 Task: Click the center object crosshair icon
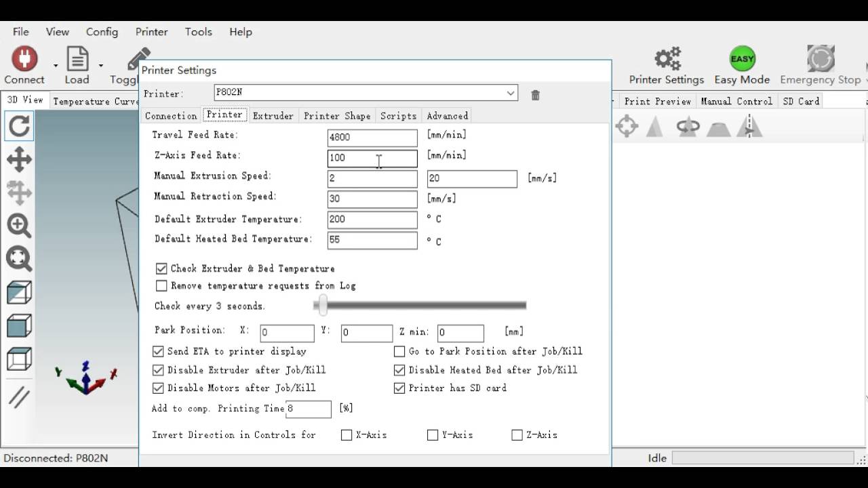click(x=627, y=126)
